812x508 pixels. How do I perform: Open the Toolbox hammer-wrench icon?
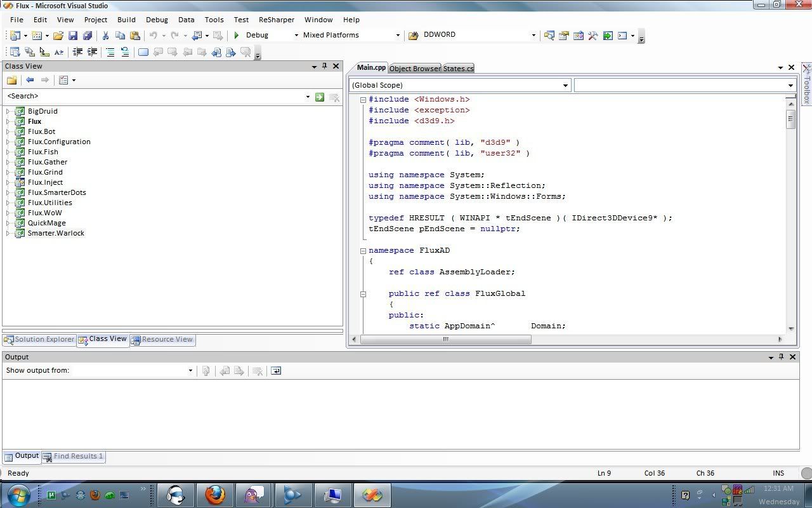pos(593,36)
